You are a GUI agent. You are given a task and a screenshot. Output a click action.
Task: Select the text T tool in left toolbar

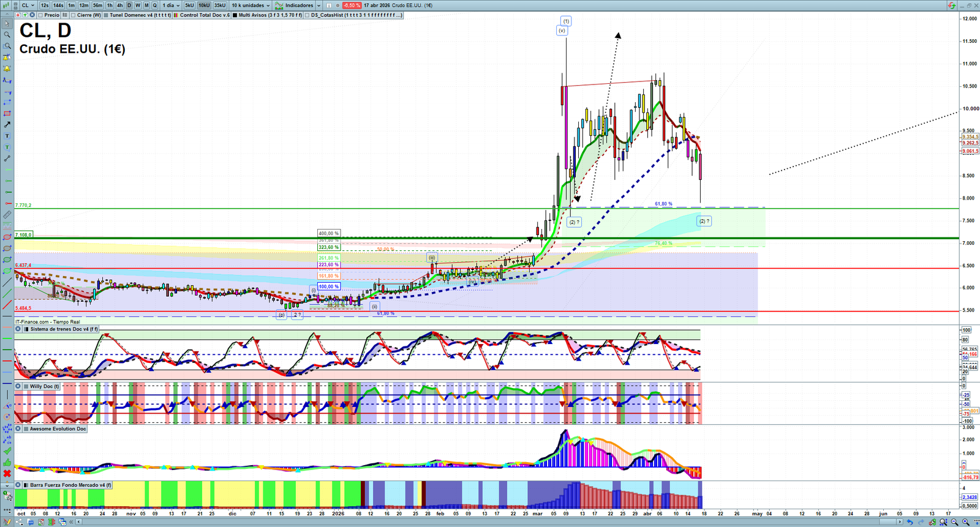(7, 136)
